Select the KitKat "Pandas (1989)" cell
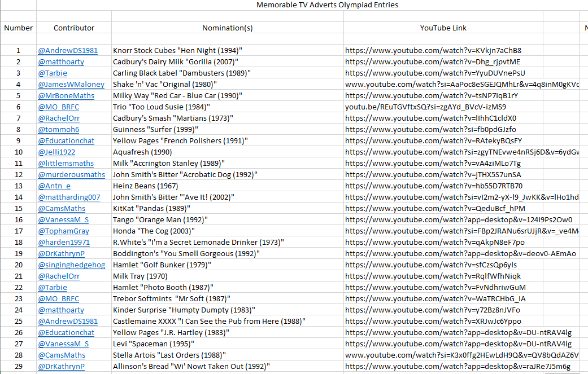Image resolution: width=588 pixels, height=374 pixels. (228, 208)
